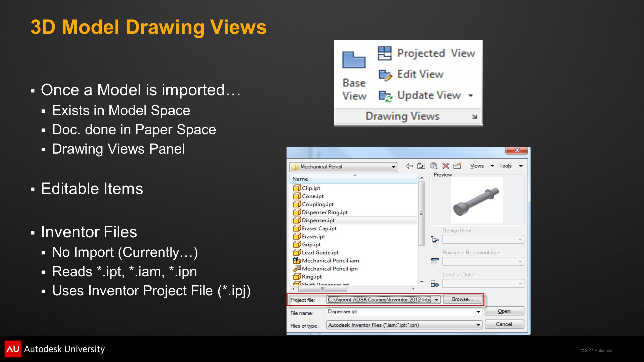Screen dimensions: 644x362
Task: Click the Update View icon
Action: click(x=385, y=96)
